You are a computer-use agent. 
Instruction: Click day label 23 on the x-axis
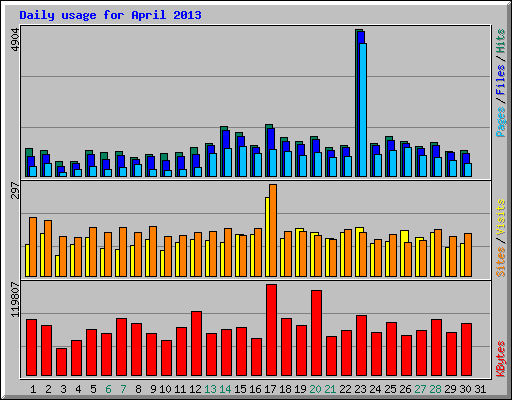click(360, 389)
